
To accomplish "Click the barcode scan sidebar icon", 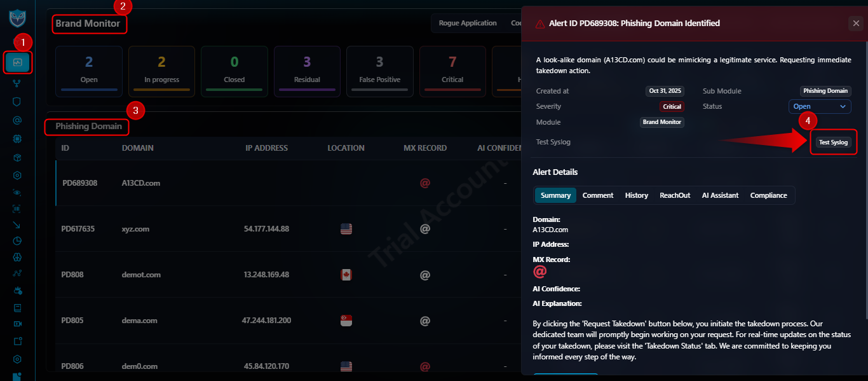I will coord(17,208).
